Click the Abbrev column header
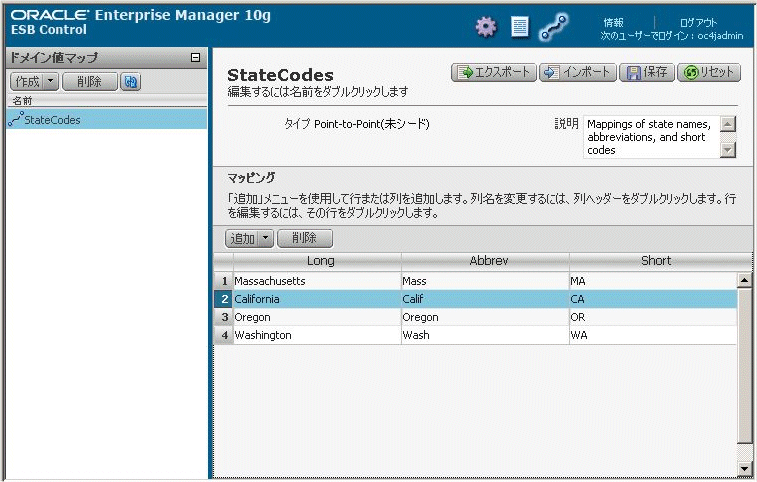 485,261
